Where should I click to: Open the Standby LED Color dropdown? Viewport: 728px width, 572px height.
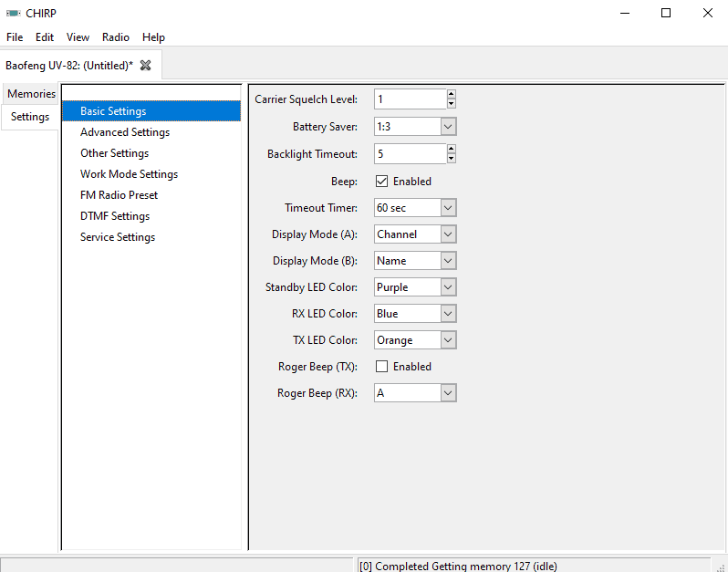pyautogui.click(x=448, y=287)
